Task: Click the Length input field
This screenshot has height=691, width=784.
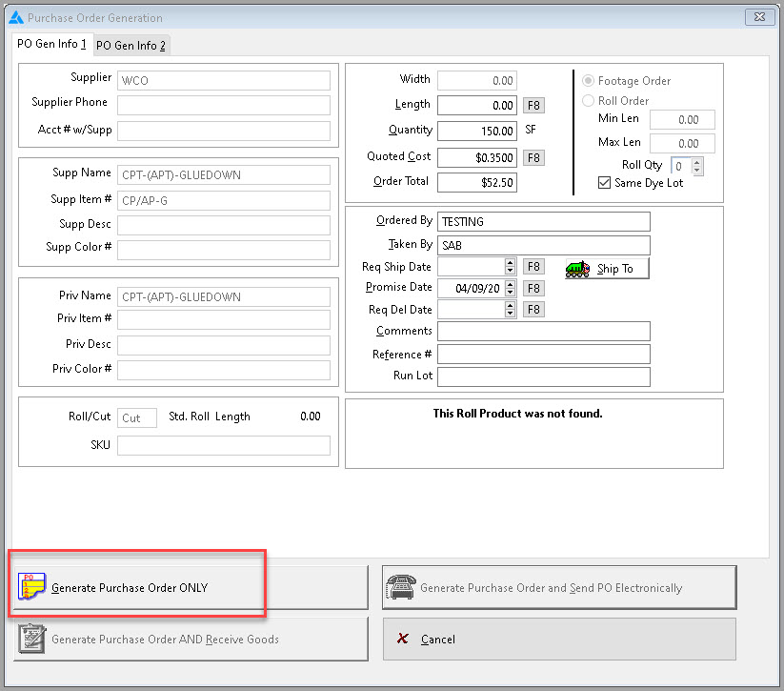Action: [477, 106]
